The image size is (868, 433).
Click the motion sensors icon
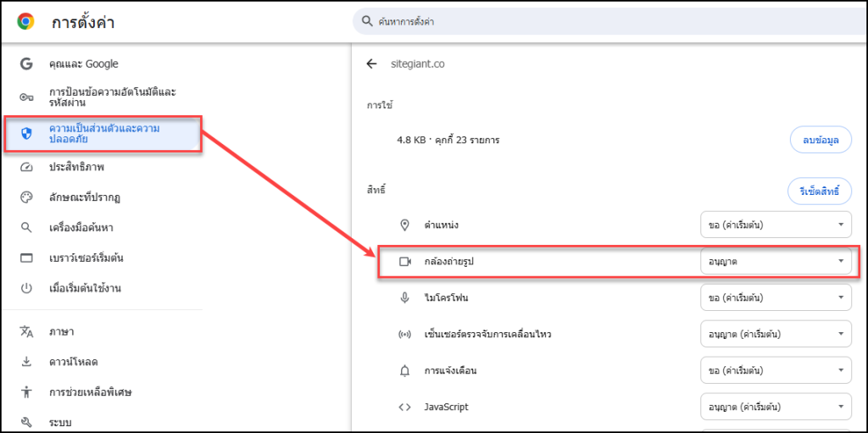point(405,335)
